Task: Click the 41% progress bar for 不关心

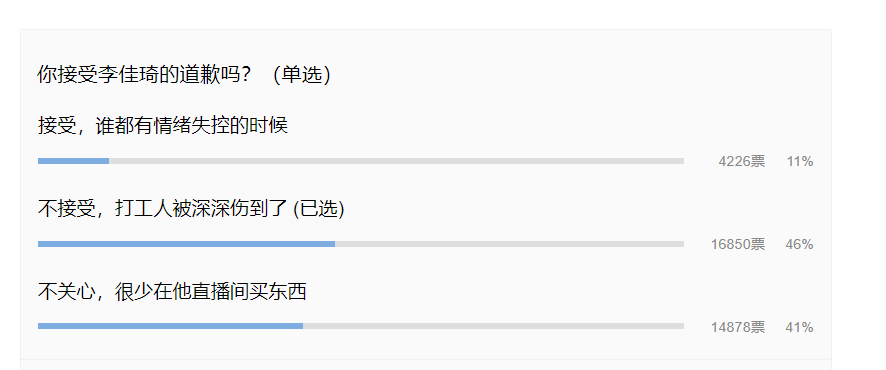Action: coord(361,326)
